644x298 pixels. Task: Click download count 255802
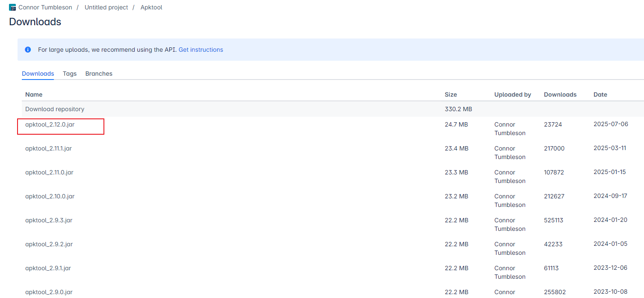(x=555, y=292)
